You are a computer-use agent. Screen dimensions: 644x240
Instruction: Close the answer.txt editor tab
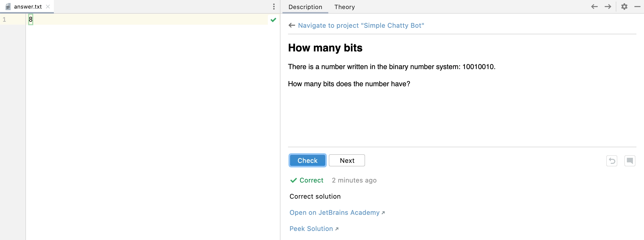(48, 7)
